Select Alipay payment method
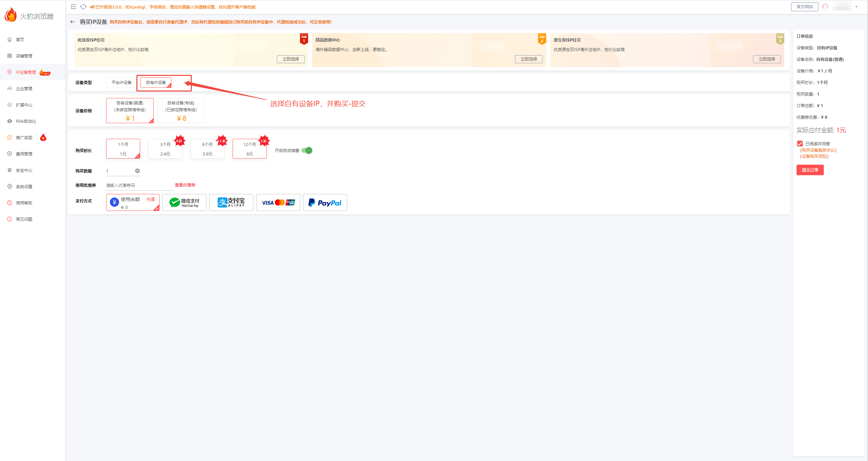This screenshot has height=461, width=868. click(x=231, y=202)
